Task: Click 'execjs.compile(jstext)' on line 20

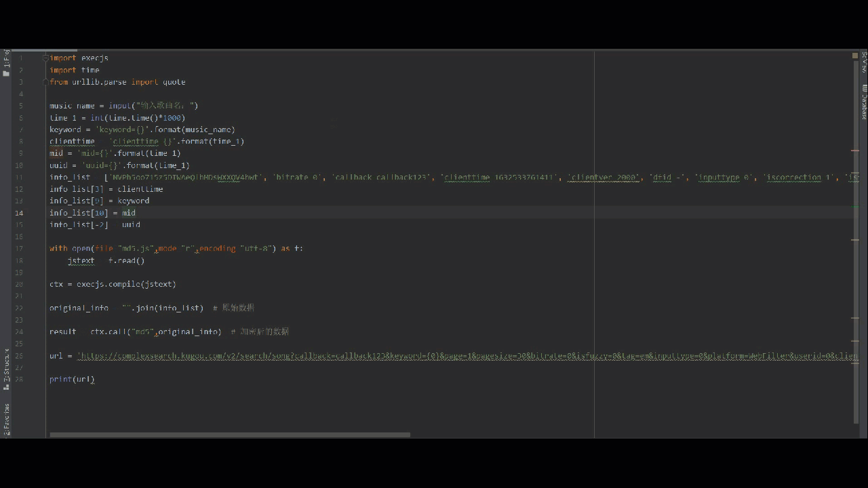Action: (126, 285)
